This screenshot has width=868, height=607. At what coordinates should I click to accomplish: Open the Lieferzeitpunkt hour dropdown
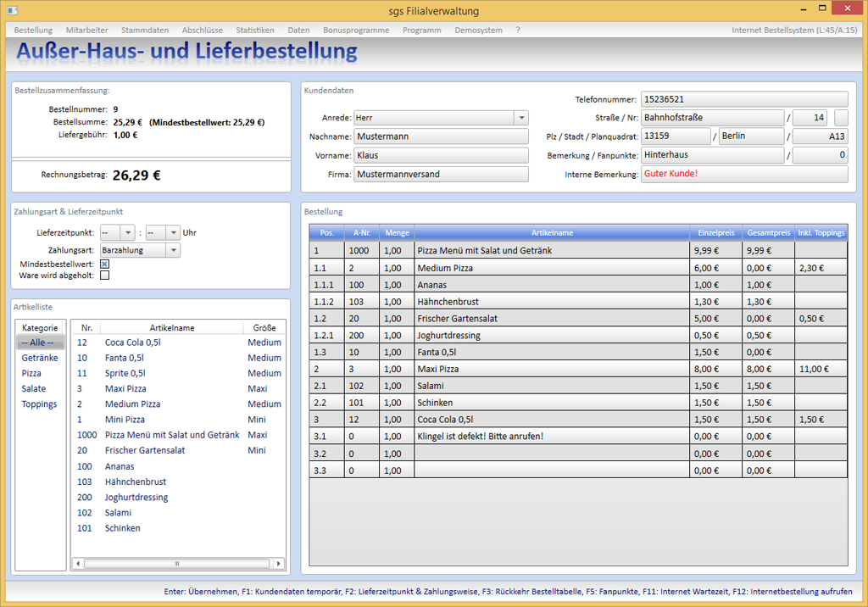(x=128, y=232)
